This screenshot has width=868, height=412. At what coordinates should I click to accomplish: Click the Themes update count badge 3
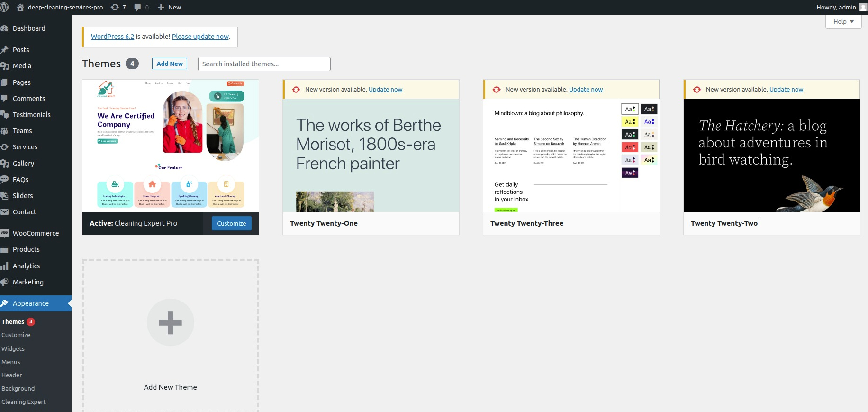[31, 322]
